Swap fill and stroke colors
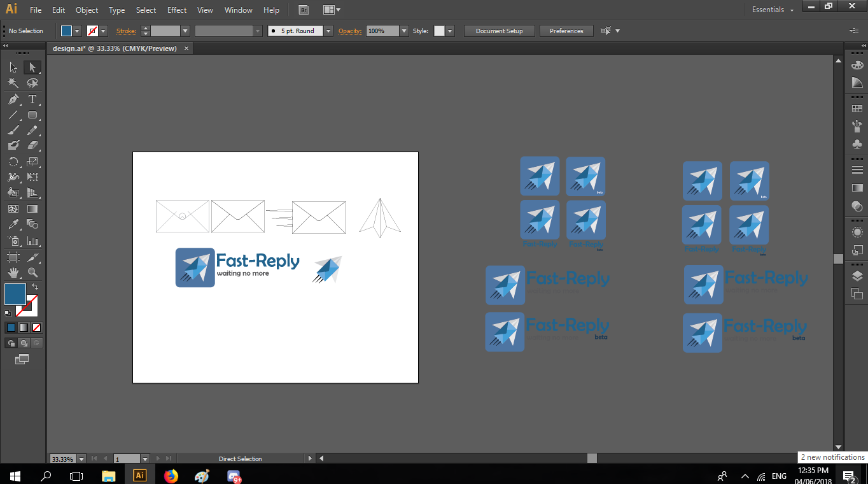The height and width of the screenshot is (484, 868). pyautogui.click(x=35, y=287)
